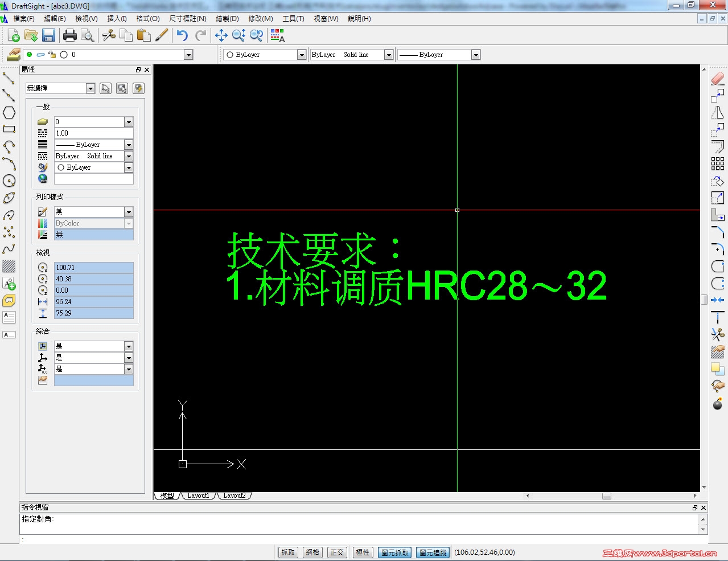Screen dimensions: 728x561
Task: Select the Pattern array tool
Action: 717,164
